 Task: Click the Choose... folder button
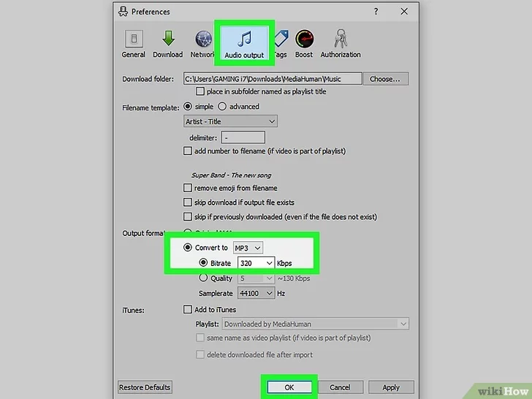click(x=385, y=79)
